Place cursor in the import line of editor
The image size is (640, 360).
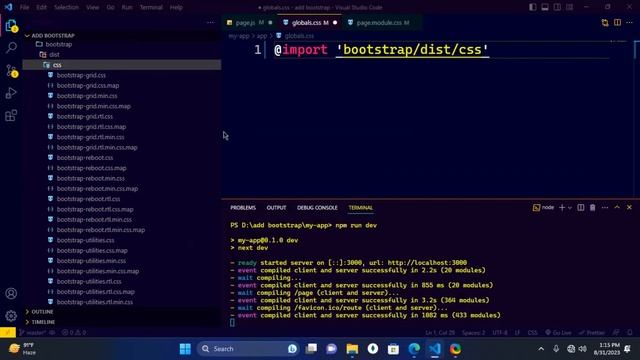coord(381,50)
